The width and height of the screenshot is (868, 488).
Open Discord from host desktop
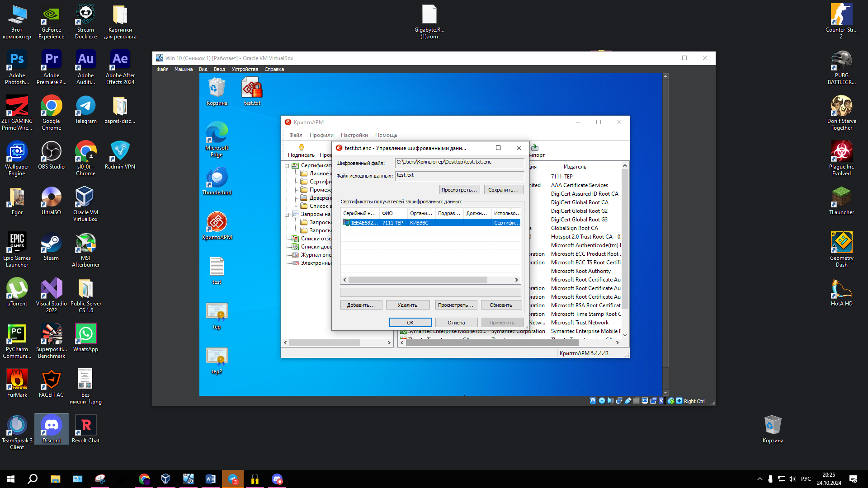[x=51, y=429]
